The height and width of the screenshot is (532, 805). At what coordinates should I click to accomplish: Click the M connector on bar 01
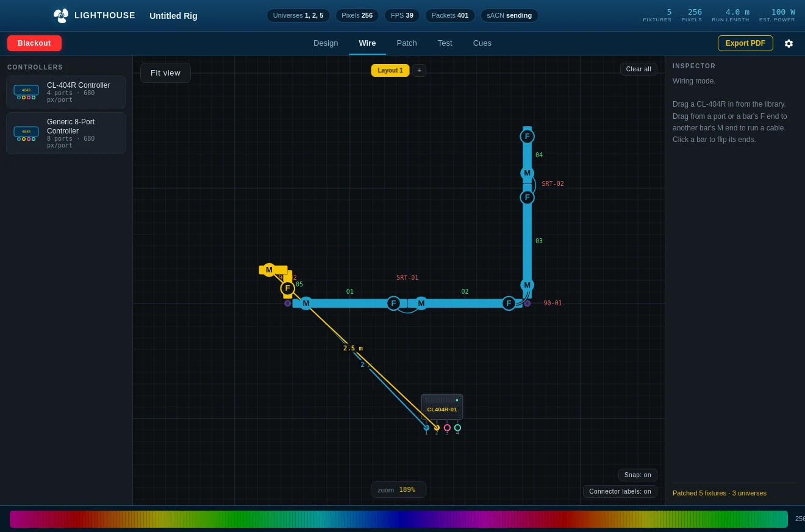pyautogui.click(x=306, y=303)
